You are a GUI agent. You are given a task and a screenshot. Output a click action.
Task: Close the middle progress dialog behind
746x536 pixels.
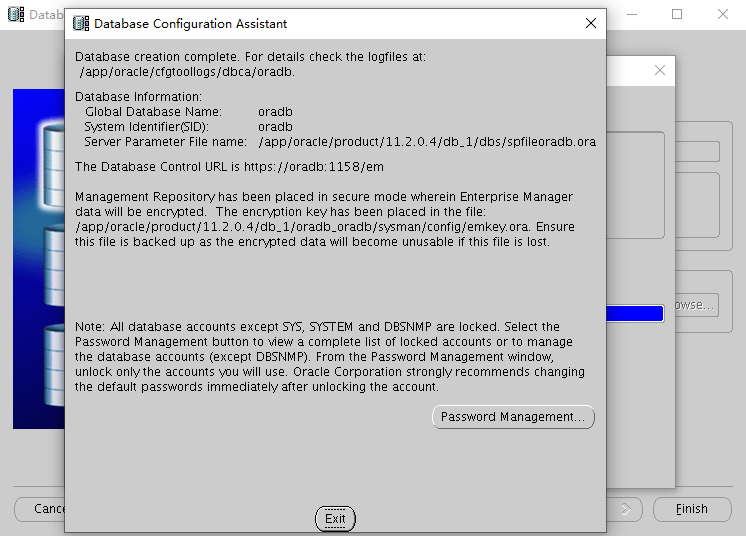pos(659,70)
